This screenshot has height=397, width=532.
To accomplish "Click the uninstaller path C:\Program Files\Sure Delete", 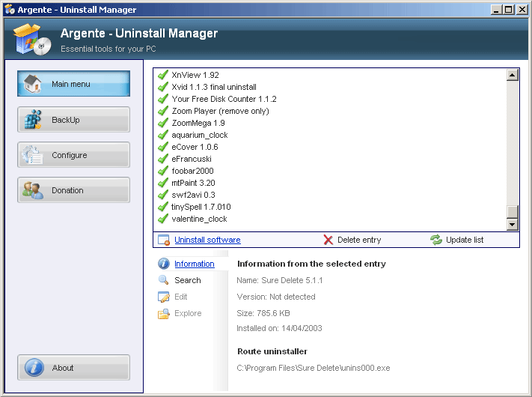I will [x=314, y=368].
